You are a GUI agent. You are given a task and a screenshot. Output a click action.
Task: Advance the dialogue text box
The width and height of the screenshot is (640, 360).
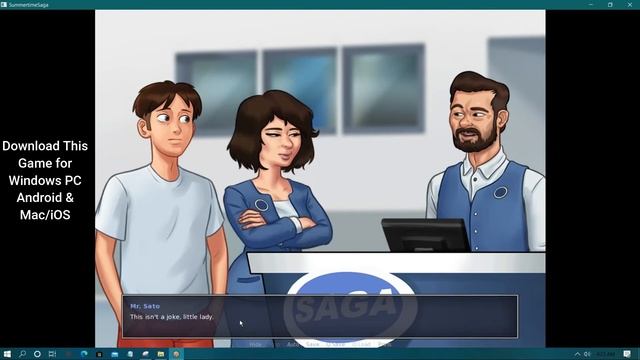pos(320,316)
